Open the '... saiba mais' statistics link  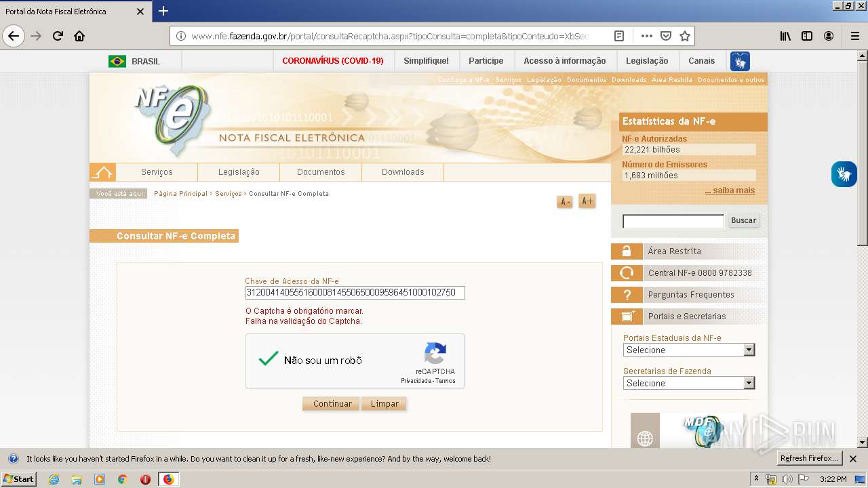[730, 190]
